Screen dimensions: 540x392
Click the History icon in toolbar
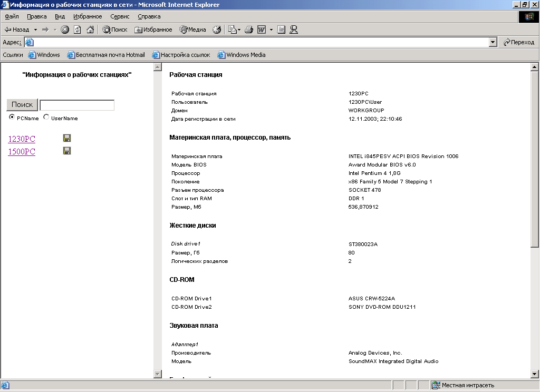(217, 30)
